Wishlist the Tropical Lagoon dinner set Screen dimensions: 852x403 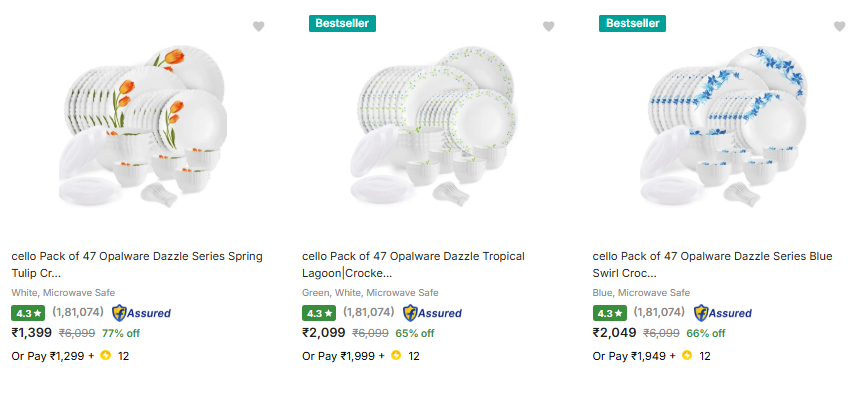[x=548, y=27]
